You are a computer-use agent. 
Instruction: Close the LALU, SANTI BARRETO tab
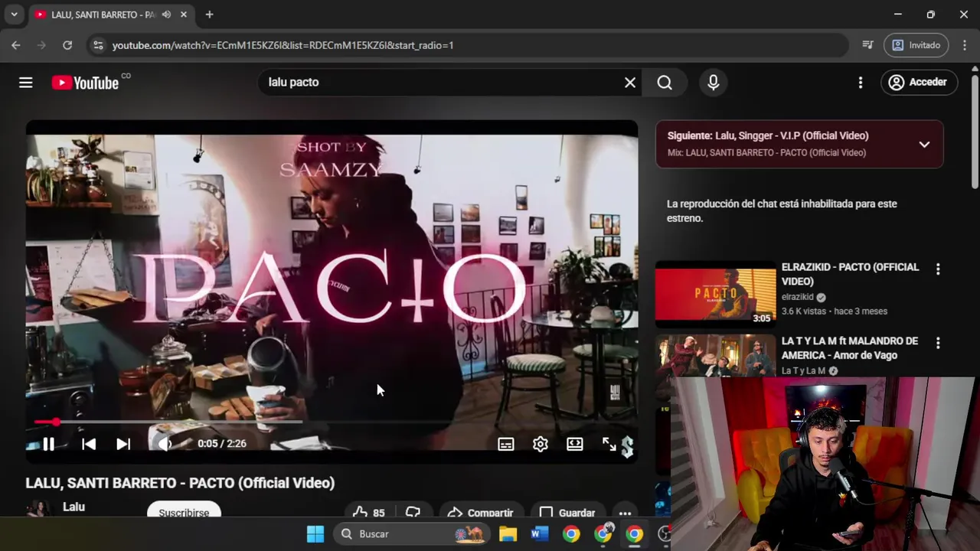tap(184, 15)
